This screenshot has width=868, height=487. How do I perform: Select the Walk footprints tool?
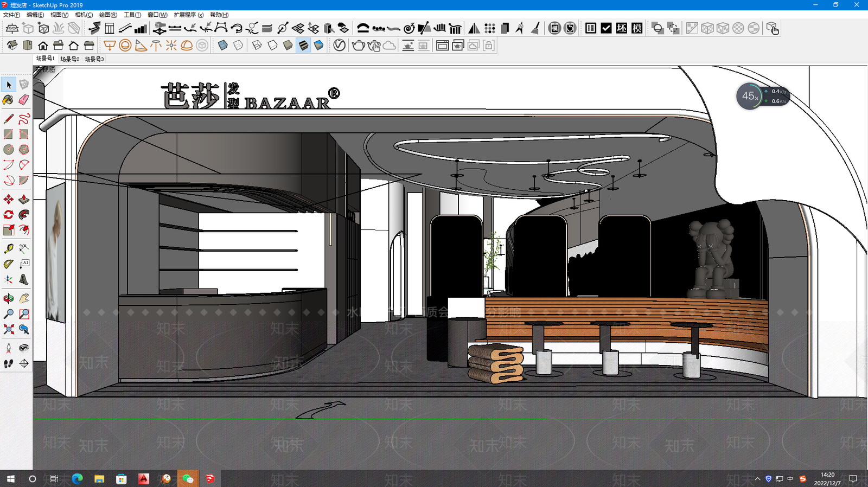point(9,363)
